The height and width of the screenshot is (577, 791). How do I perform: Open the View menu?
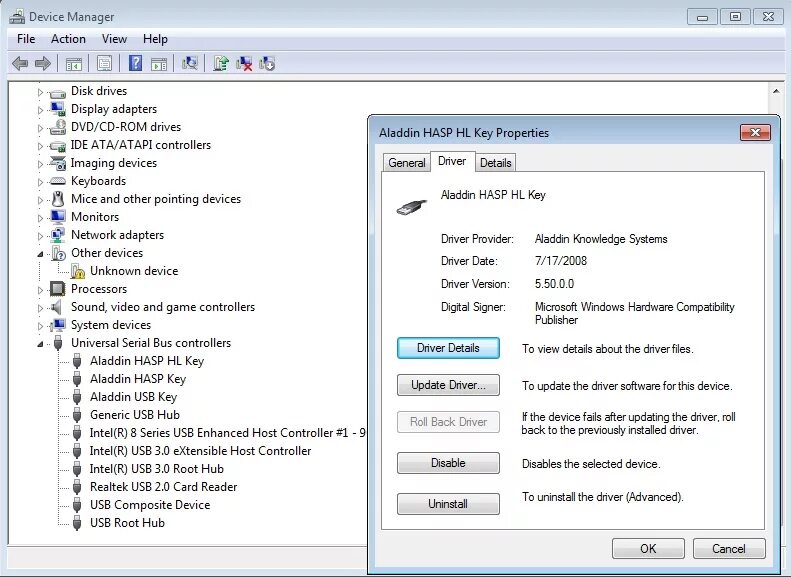click(114, 39)
